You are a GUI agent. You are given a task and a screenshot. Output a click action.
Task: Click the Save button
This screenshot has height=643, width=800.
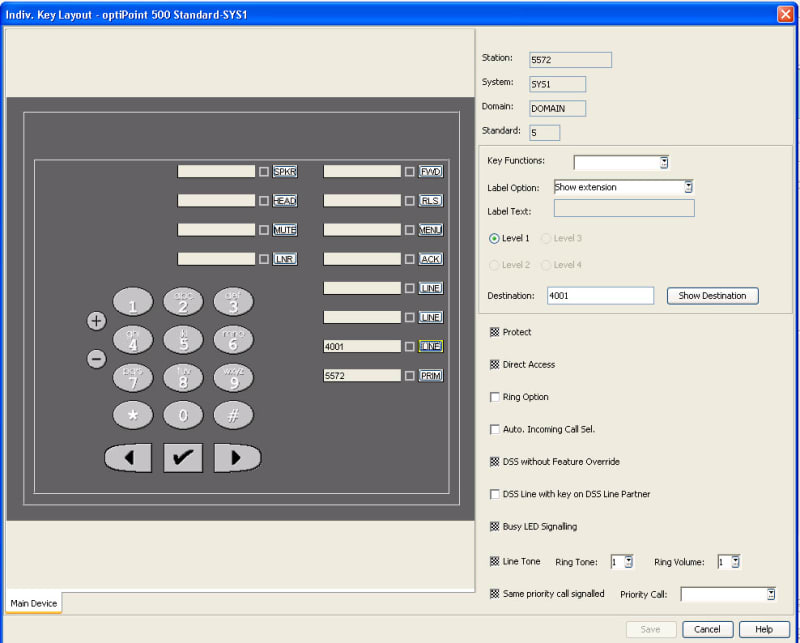(x=651, y=629)
